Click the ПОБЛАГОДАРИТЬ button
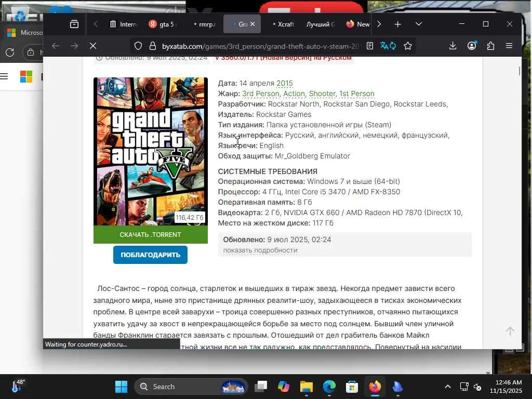 pos(150,255)
